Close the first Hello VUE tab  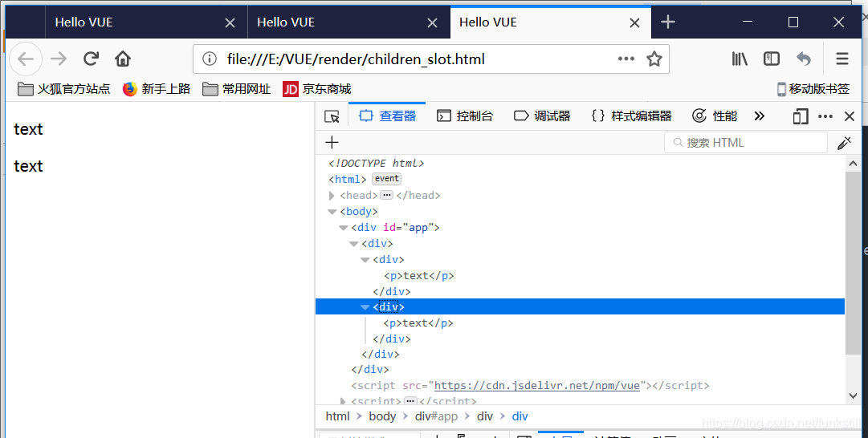(x=230, y=22)
